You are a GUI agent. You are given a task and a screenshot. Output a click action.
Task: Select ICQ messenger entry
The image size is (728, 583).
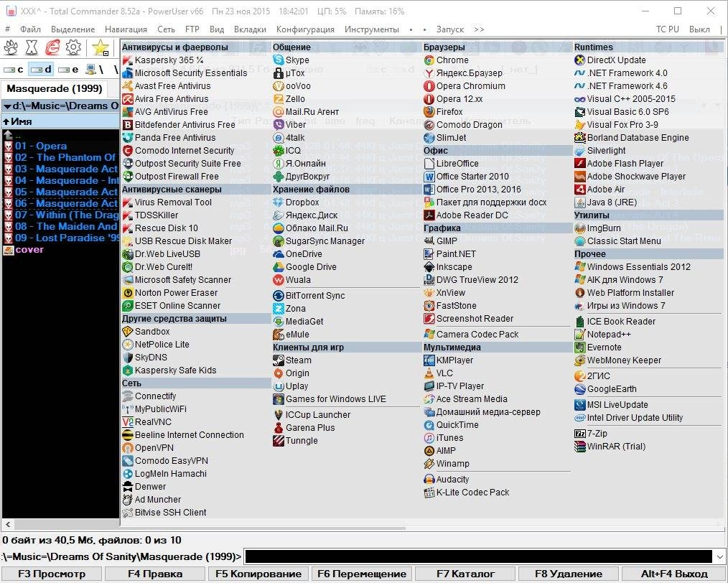[287, 150]
